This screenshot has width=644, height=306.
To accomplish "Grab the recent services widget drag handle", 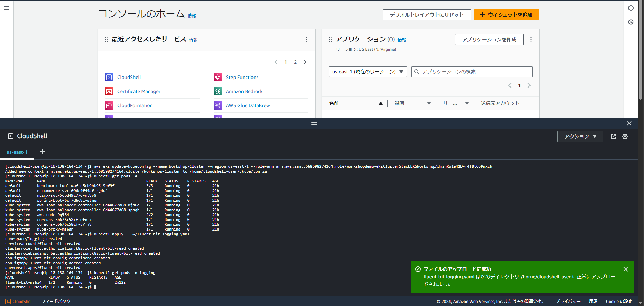I will coord(106,40).
